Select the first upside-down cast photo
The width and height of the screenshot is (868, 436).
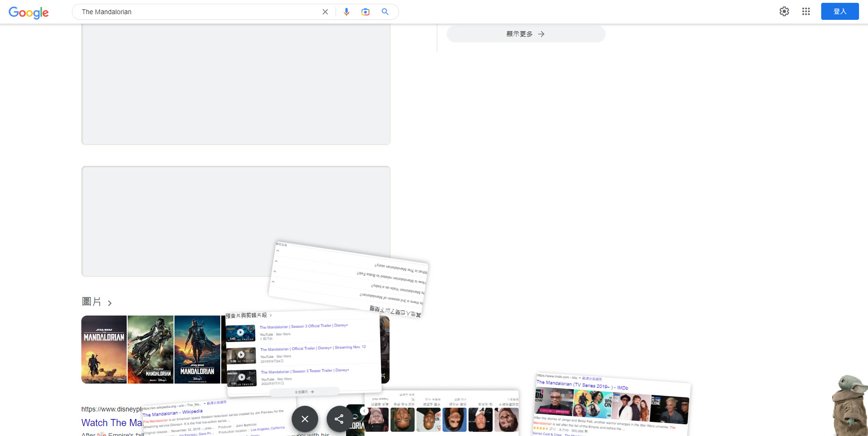click(377, 419)
